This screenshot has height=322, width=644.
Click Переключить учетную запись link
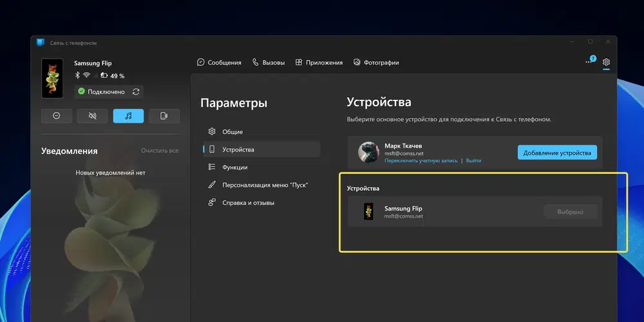point(421,160)
